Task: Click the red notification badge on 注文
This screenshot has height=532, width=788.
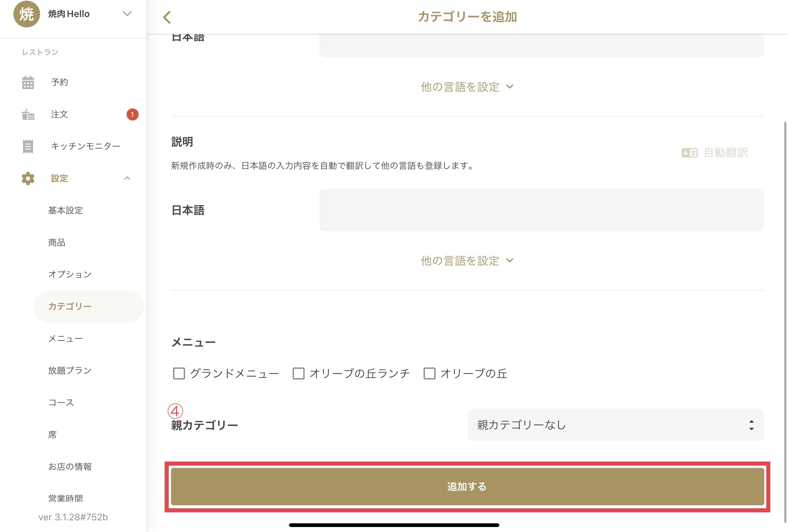Action: point(132,114)
